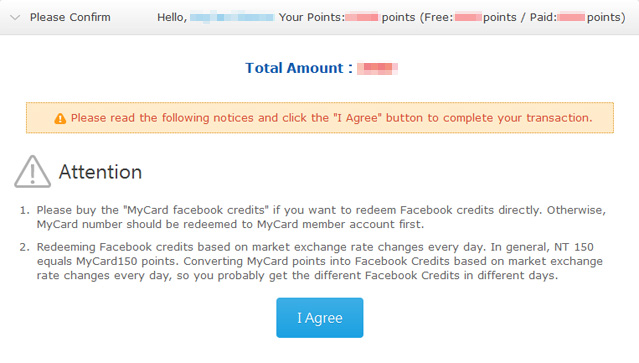Click the Please Confirm header label
This screenshot has width=639, height=363.
click(x=70, y=18)
